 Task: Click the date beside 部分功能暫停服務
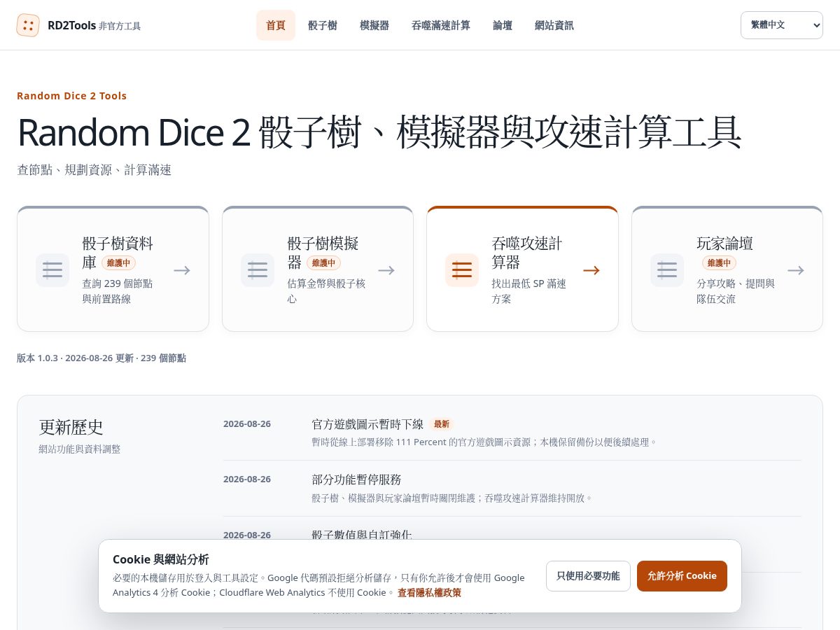click(x=247, y=479)
